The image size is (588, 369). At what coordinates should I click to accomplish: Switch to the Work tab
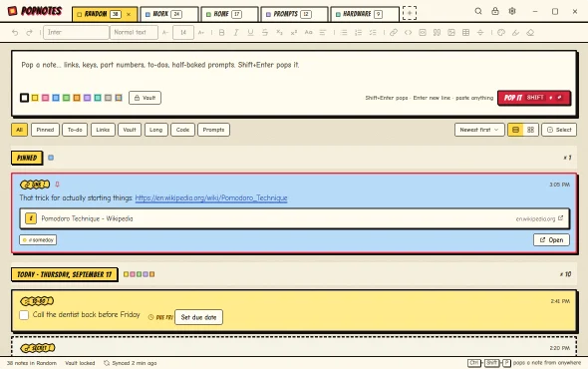169,14
